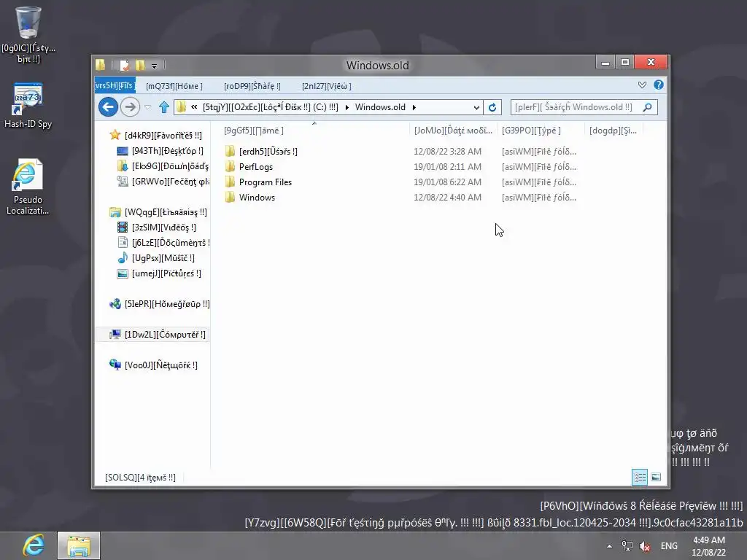Switch to the View ribbon tab

pyautogui.click(x=327, y=86)
